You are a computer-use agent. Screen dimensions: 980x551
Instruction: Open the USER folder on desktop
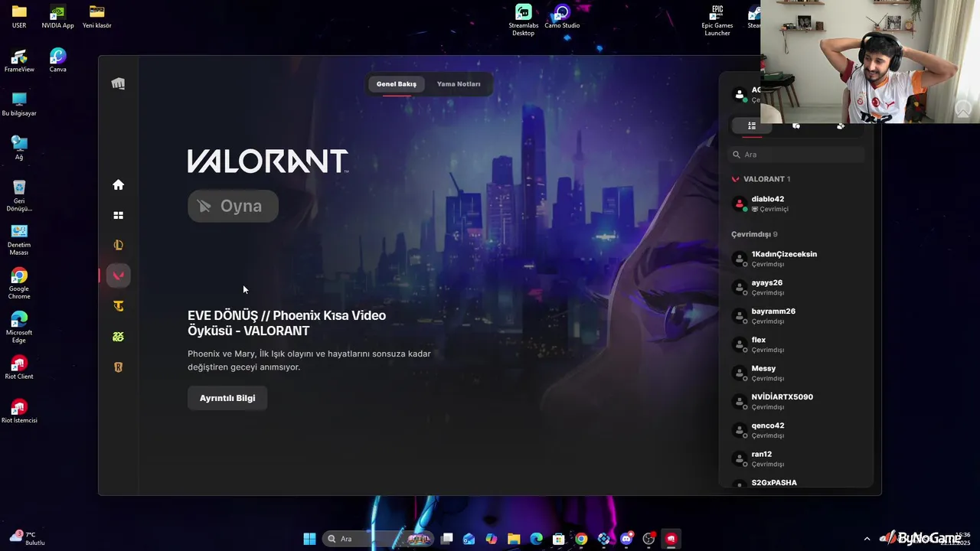click(x=19, y=16)
